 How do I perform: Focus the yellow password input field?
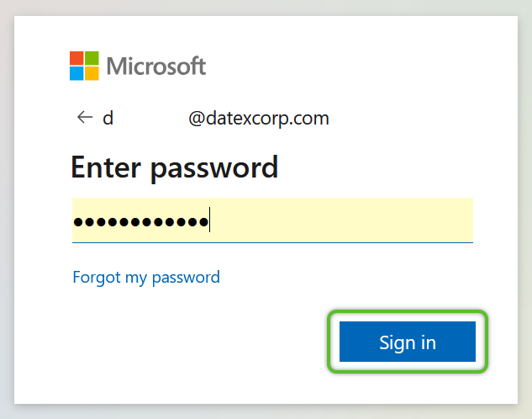(x=272, y=220)
